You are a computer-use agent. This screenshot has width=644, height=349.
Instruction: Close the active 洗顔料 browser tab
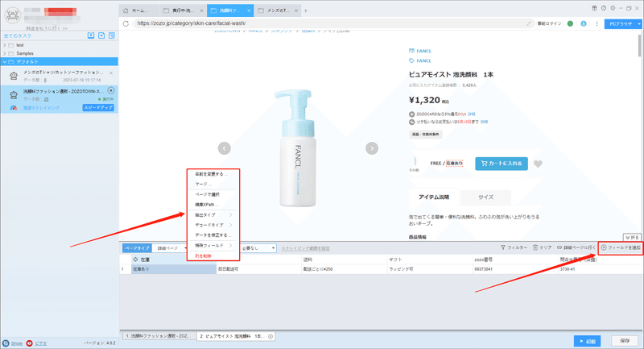point(249,10)
